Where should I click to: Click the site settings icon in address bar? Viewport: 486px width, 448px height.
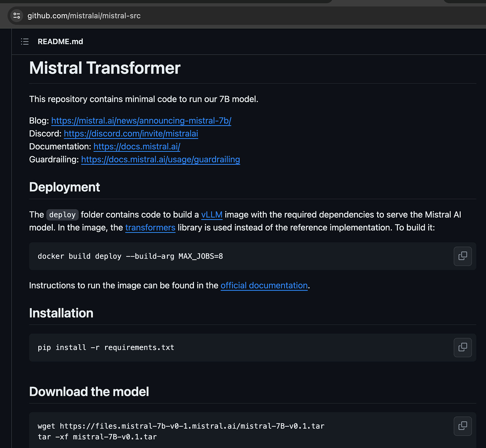point(17,16)
